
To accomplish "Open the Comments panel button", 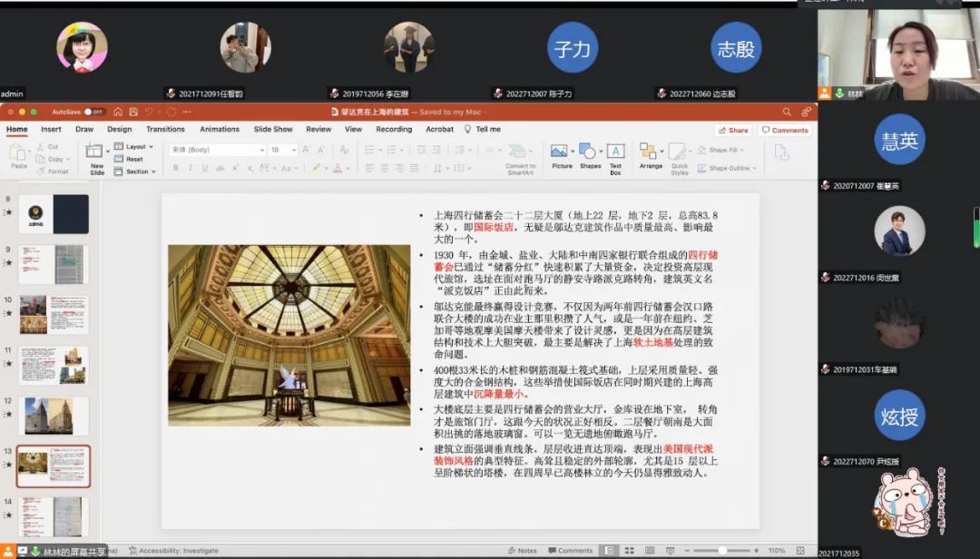I will [786, 129].
